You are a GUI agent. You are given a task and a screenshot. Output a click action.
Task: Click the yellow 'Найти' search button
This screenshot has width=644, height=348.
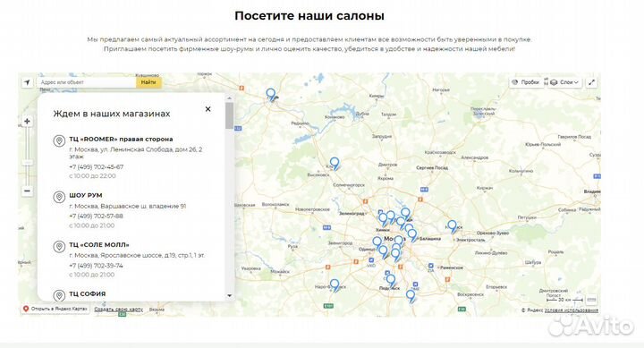pos(148,82)
